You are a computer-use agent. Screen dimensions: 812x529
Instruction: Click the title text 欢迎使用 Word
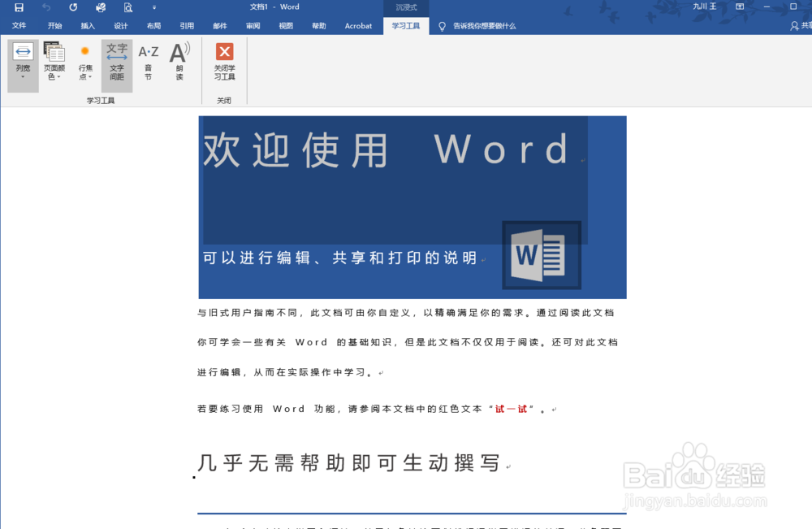pyautogui.click(x=386, y=150)
